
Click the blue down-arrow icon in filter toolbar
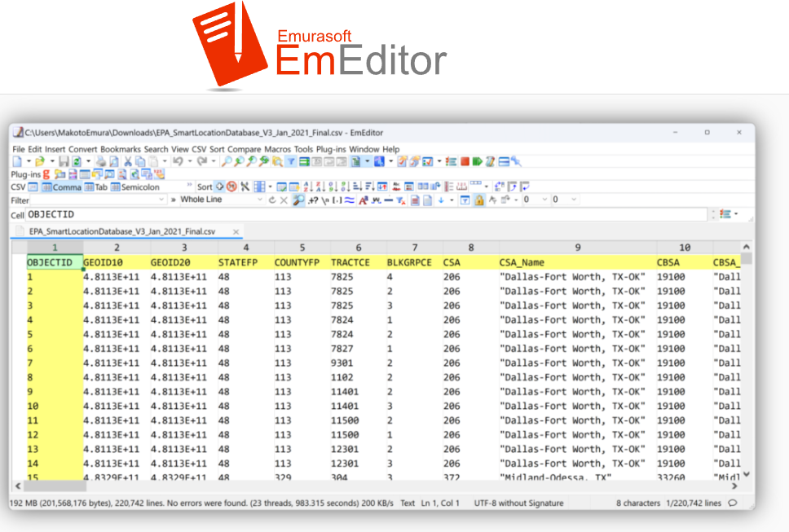pyautogui.click(x=441, y=200)
